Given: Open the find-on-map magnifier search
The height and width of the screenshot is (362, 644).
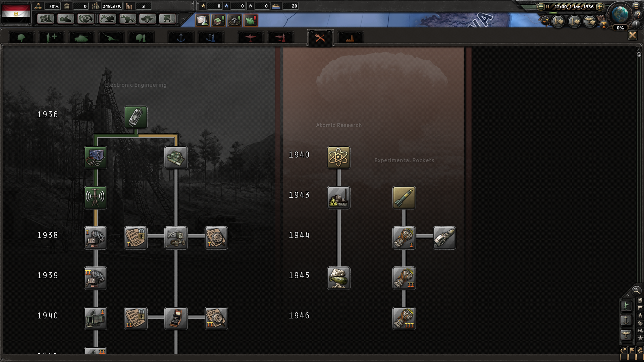Looking at the screenshot, I should click(x=636, y=291).
